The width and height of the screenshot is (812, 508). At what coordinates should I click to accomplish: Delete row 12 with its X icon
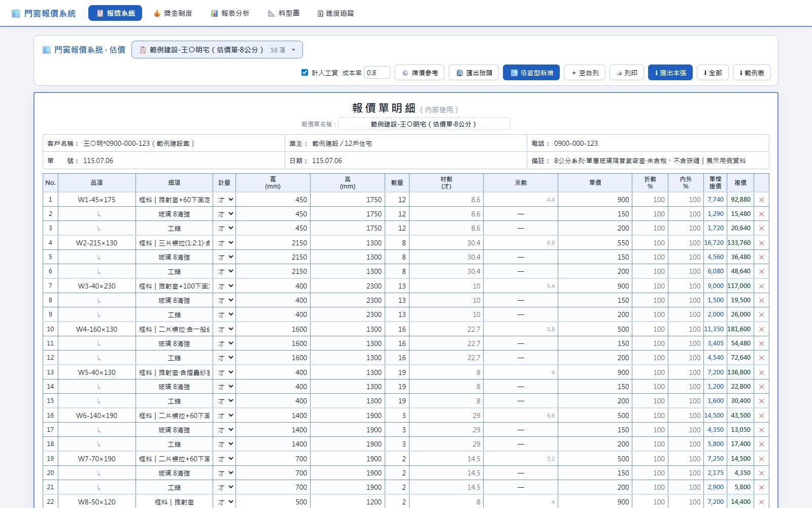click(761, 358)
